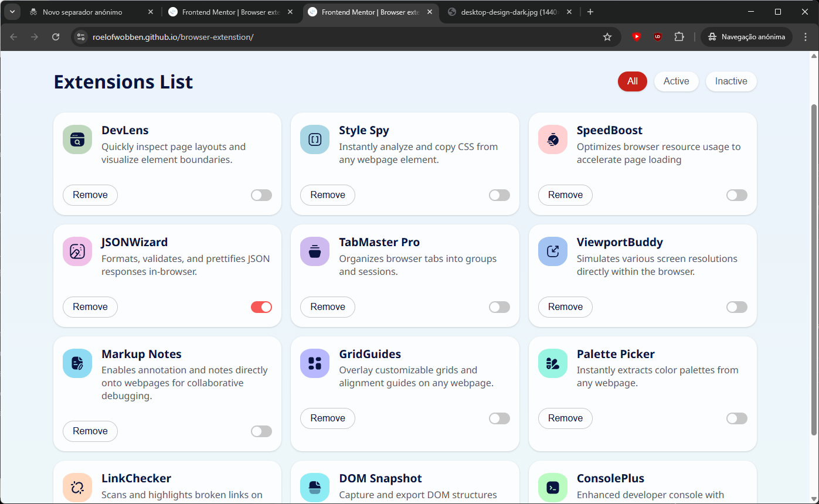Select the All filter
This screenshot has width=819, height=504.
point(633,81)
